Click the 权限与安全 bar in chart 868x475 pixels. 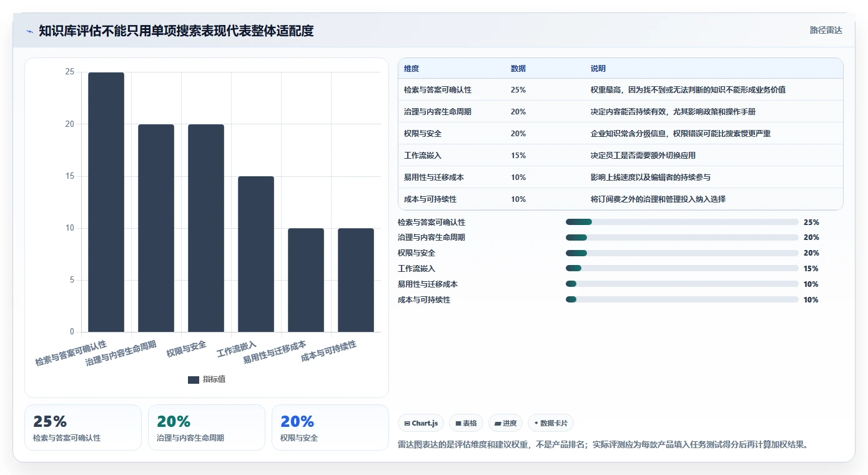tap(206, 228)
